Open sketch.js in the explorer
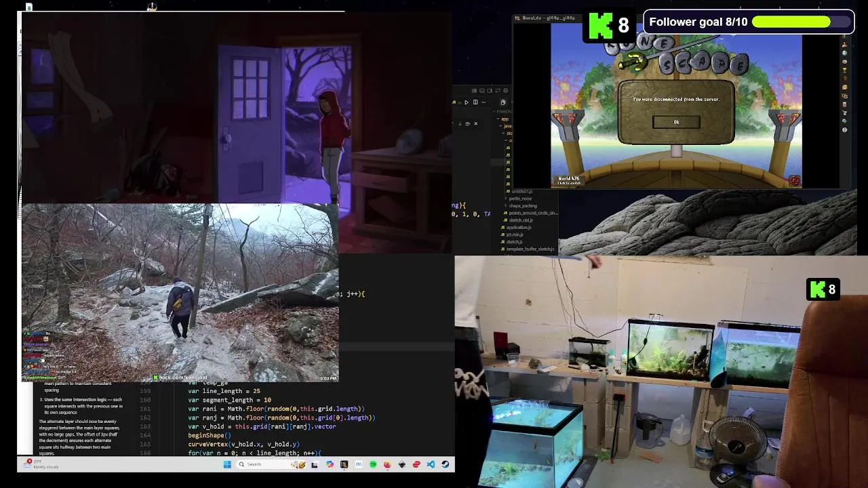The image size is (868, 488). point(513,242)
